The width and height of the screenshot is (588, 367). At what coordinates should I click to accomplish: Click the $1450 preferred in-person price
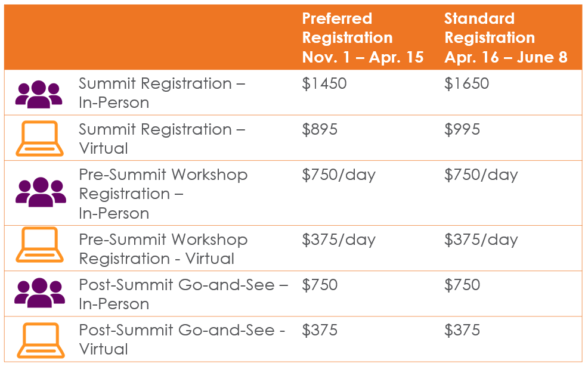[324, 83]
